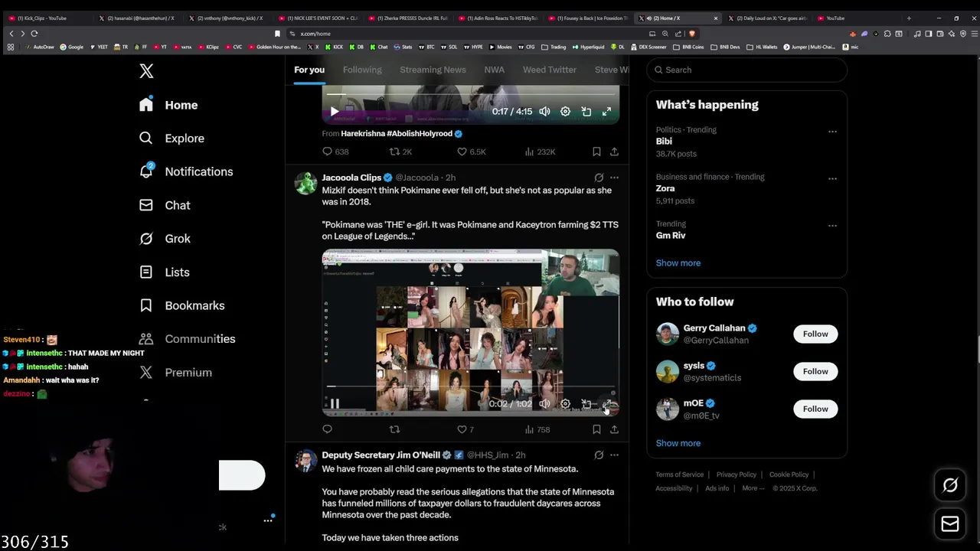Image resolution: width=980 pixels, height=551 pixels.
Task: Show more under Who to follow
Action: click(678, 443)
